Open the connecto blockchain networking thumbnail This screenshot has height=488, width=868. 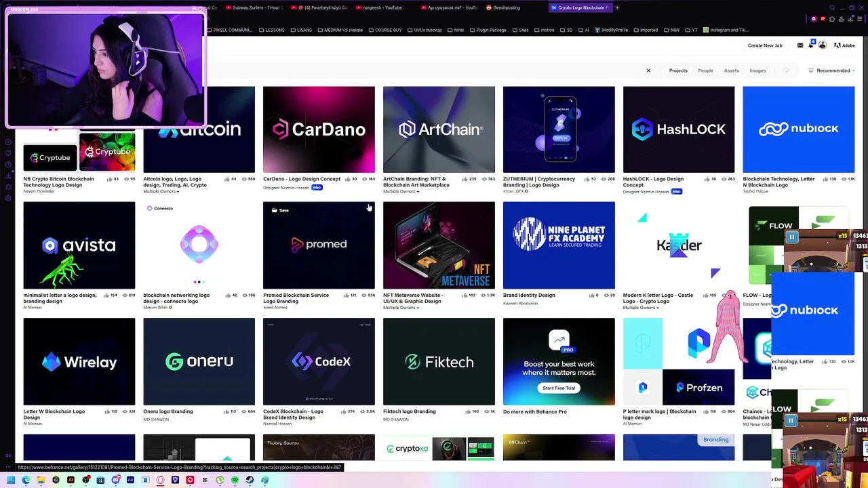coord(199,245)
